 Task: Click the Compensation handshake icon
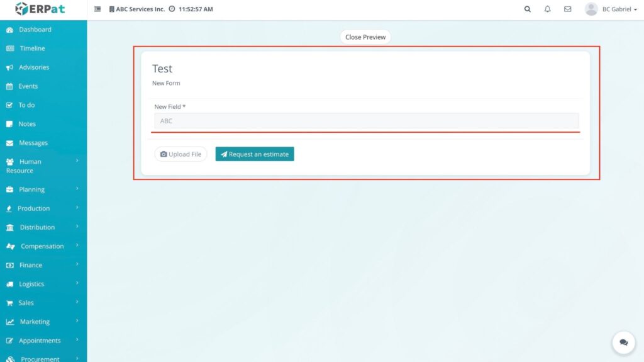pyautogui.click(x=11, y=246)
